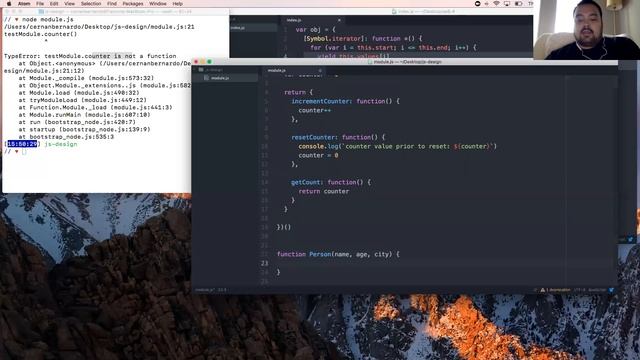Close the module.js tab in front window

(320, 70)
